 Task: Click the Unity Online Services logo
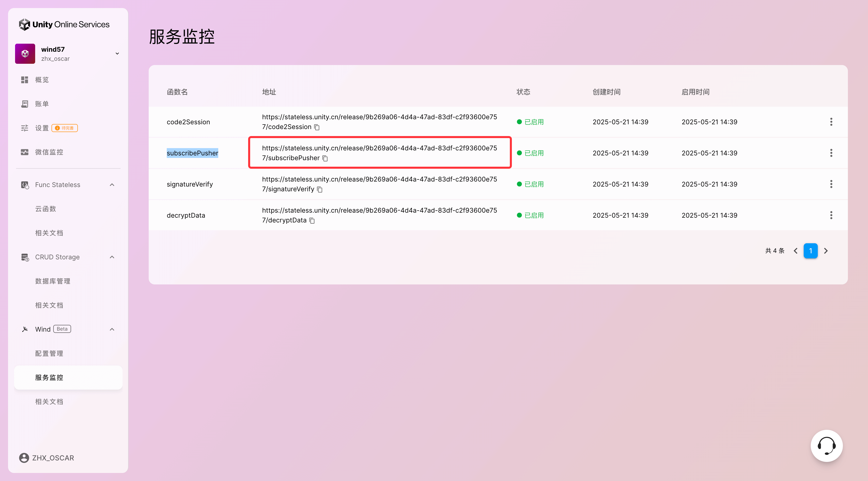pyautogui.click(x=64, y=25)
